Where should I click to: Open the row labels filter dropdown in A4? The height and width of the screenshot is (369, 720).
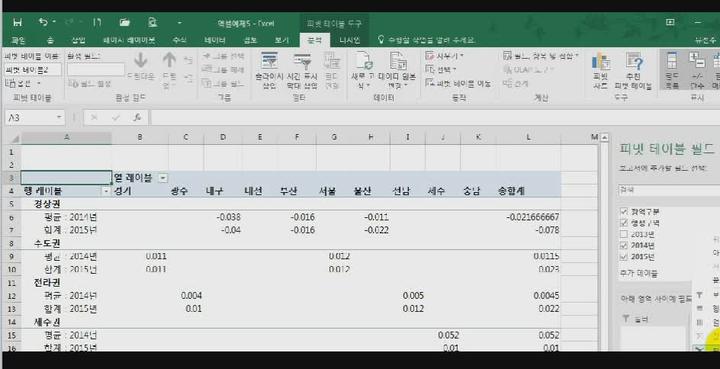pyautogui.click(x=107, y=191)
